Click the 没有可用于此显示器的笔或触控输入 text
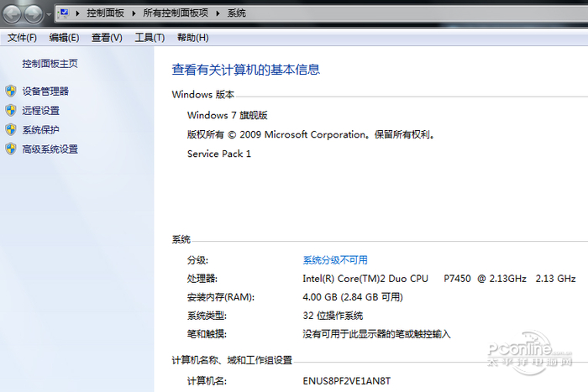 click(x=376, y=334)
